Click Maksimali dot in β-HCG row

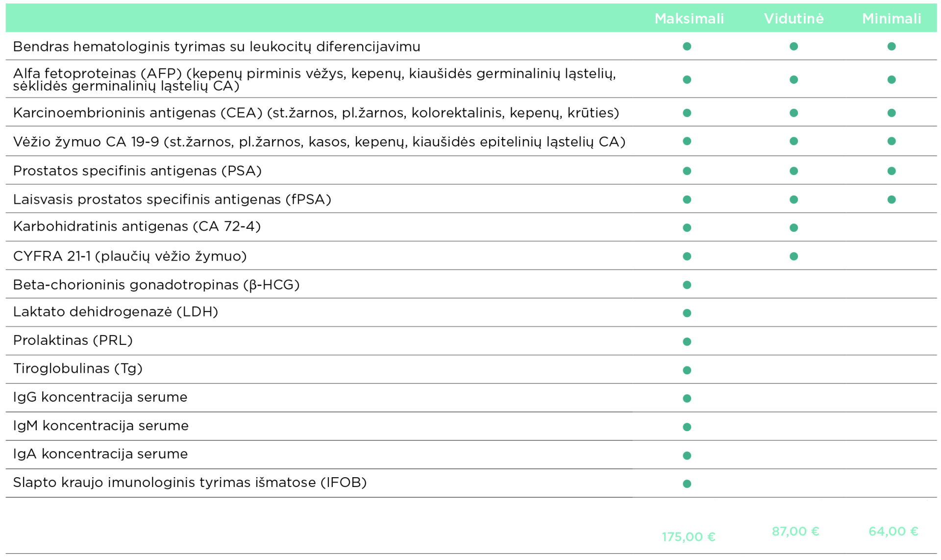687,285
